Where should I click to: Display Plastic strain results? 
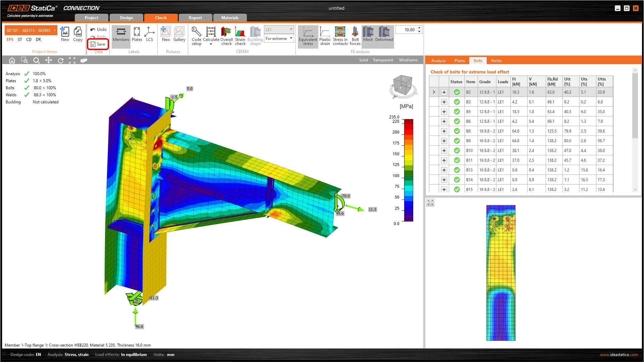pos(325,35)
